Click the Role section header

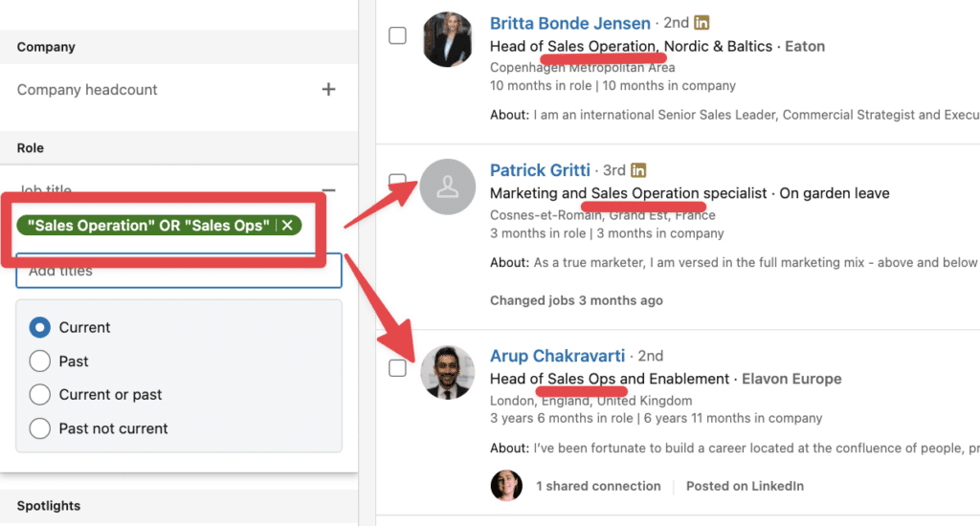[x=30, y=148]
